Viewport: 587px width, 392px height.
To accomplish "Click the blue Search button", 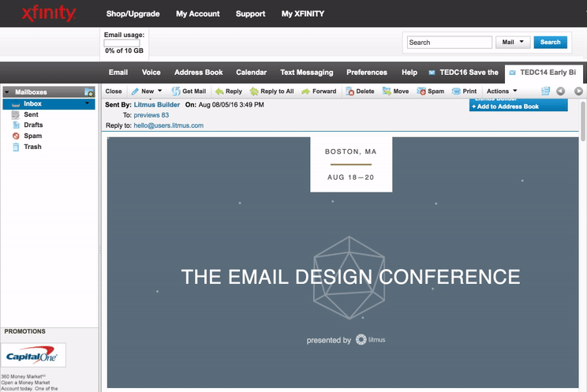I will click(551, 43).
